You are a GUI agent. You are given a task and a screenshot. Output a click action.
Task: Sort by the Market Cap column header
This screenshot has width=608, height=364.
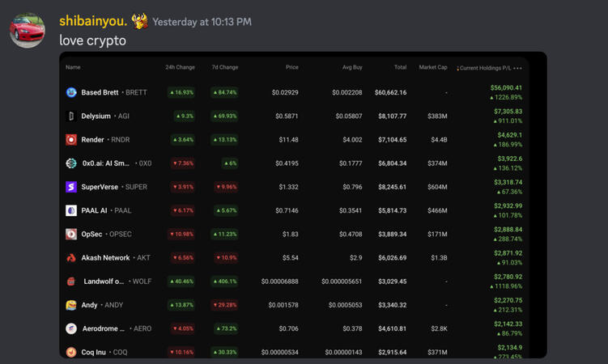433,67
